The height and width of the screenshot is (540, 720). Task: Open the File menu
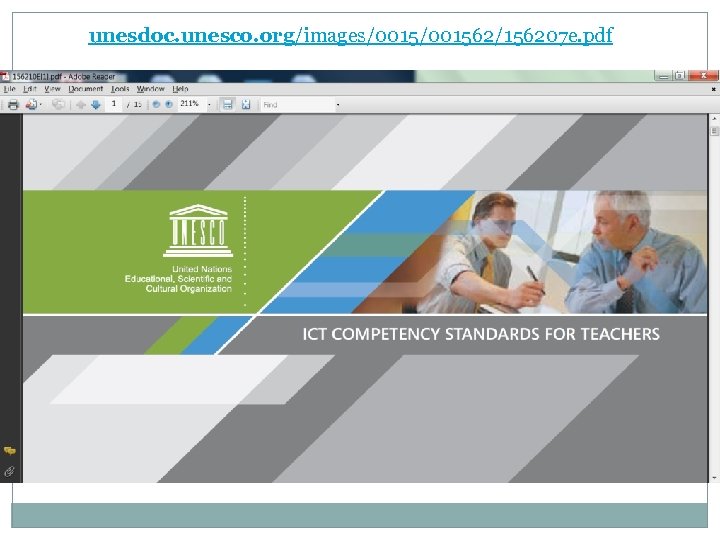(x=9, y=89)
